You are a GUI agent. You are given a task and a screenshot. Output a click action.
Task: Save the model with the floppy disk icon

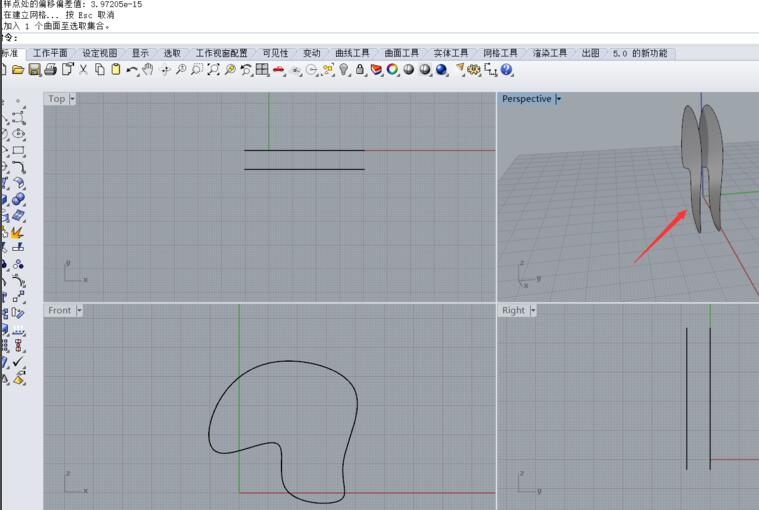(35, 70)
